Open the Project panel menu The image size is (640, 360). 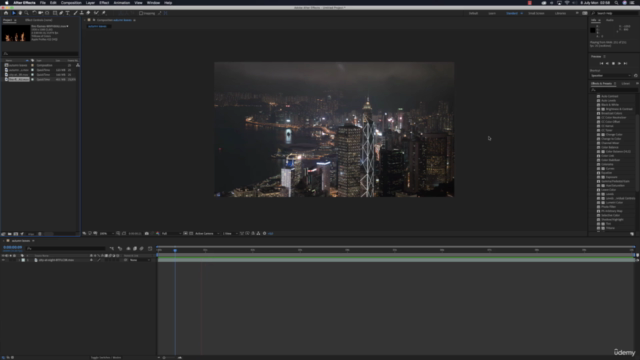[x=16, y=20]
